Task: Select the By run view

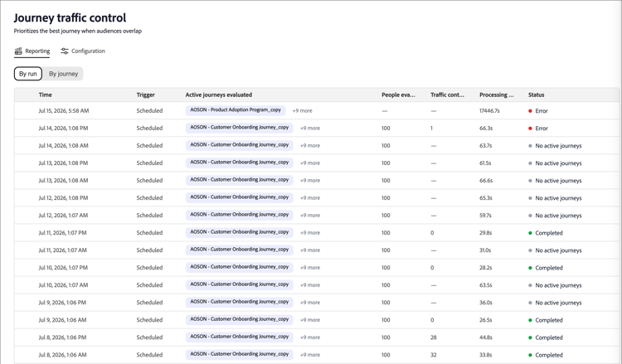Action: pyautogui.click(x=27, y=74)
